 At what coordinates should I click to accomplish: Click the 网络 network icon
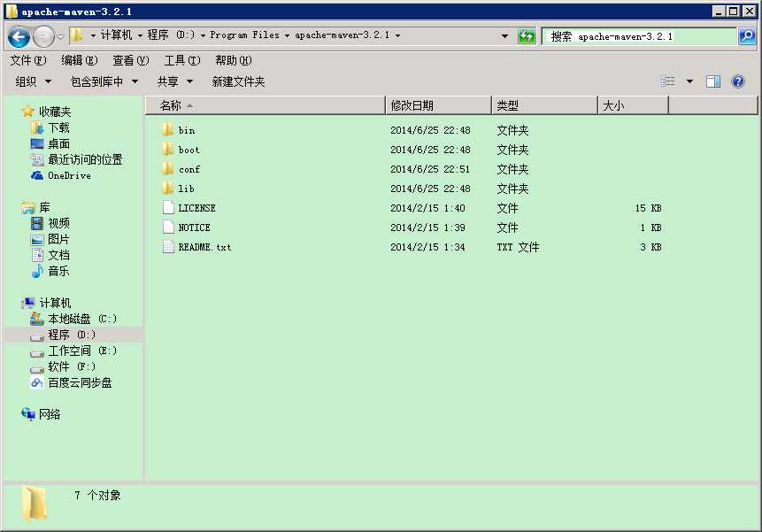click(x=28, y=414)
